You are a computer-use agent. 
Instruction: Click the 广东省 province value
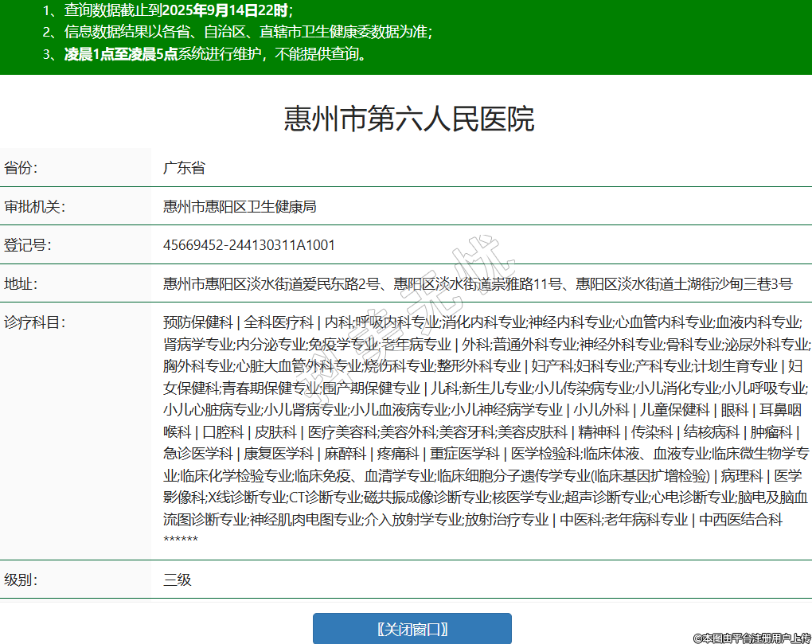[x=184, y=168]
